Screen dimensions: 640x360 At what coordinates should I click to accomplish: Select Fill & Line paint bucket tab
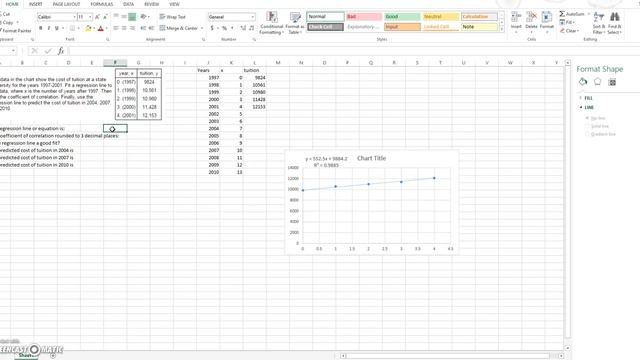583,82
